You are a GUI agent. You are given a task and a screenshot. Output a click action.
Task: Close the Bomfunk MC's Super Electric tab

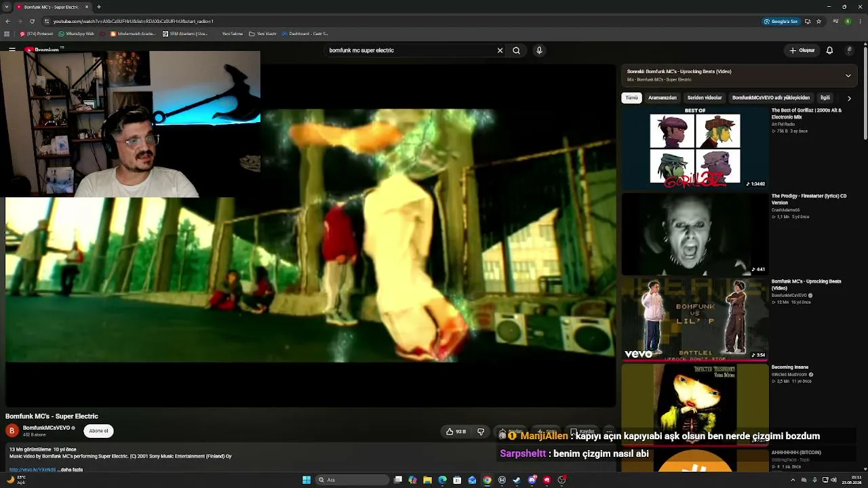coord(87,7)
